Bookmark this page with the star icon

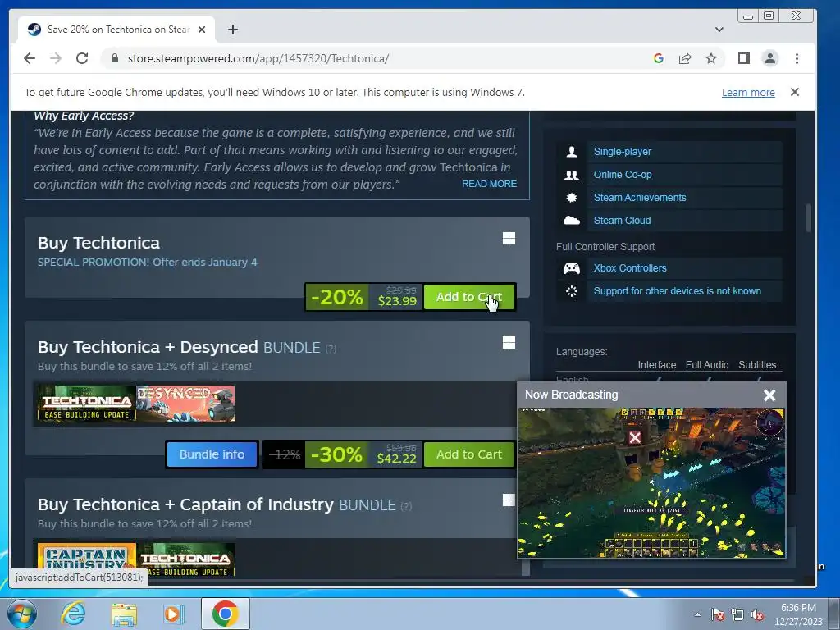pos(711,58)
